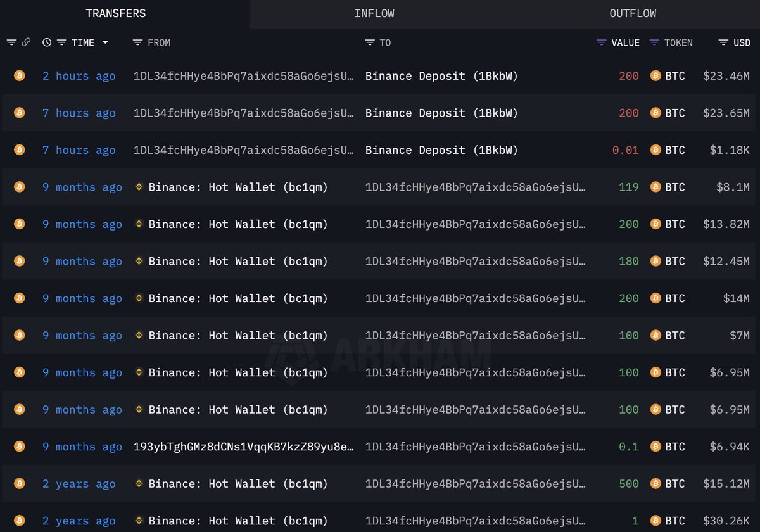Click the Bitcoin chain icon in the $1.18K row

click(20, 150)
